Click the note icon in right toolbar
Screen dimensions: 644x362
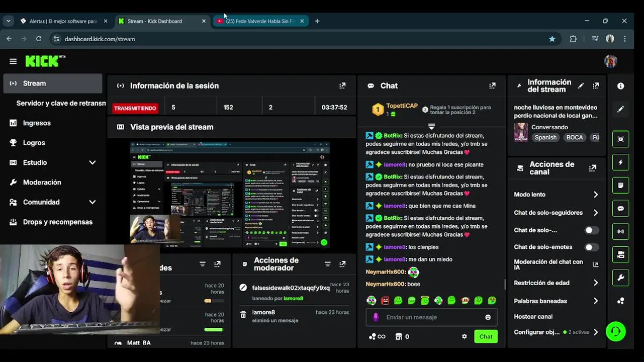pos(621,186)
